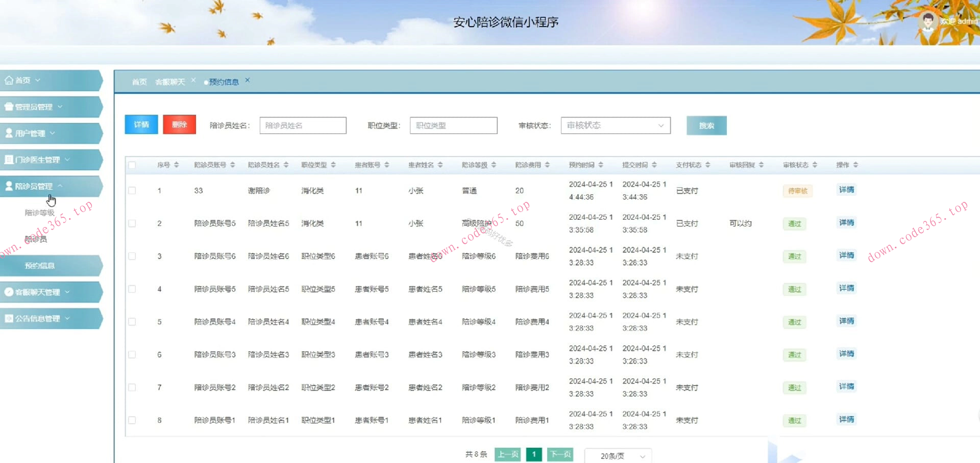980x463 pixels.
Task: Select the 首页 tab above the table
Action: pyautogui.click(x=139, y=81)
